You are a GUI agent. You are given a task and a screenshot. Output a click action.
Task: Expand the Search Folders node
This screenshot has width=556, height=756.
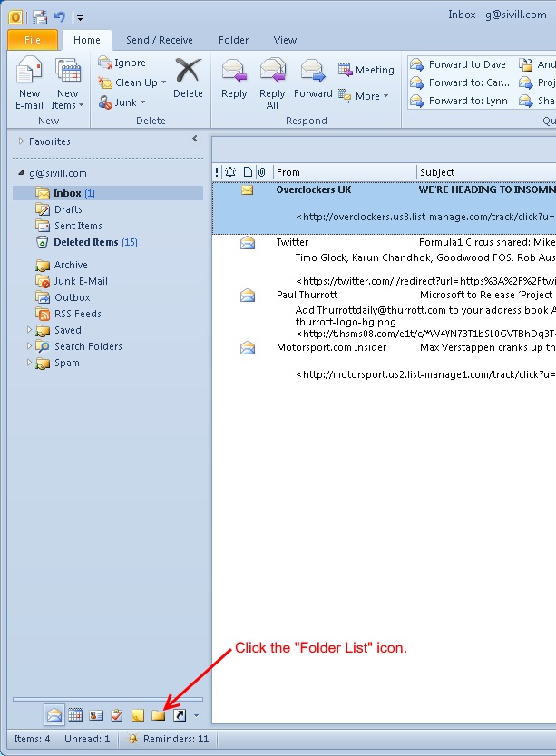[29, 346]
